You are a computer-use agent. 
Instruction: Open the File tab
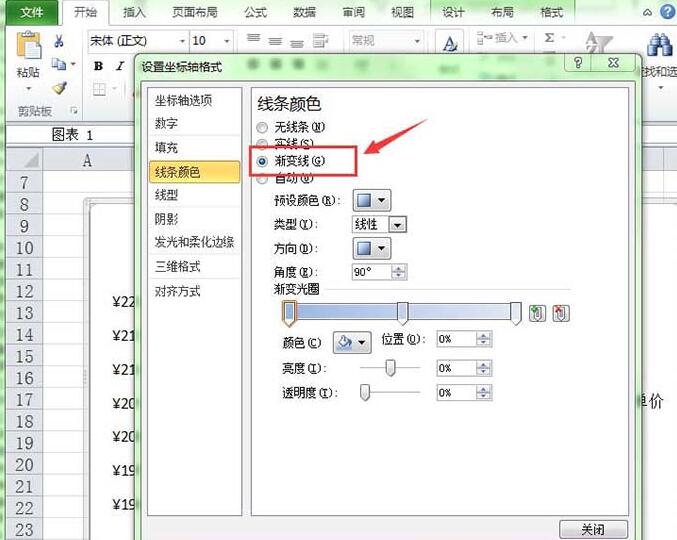32,12
